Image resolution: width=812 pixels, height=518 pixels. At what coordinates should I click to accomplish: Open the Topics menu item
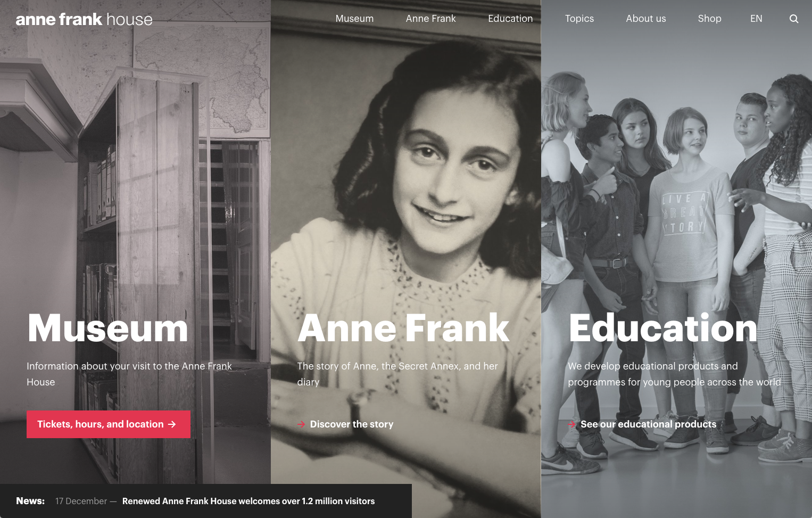pyautogui.click(x=579, y=19)
